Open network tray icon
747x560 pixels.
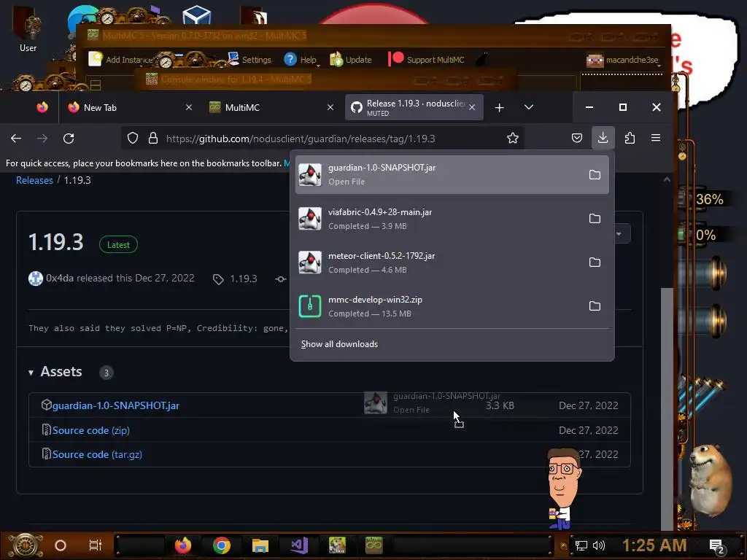581,545
